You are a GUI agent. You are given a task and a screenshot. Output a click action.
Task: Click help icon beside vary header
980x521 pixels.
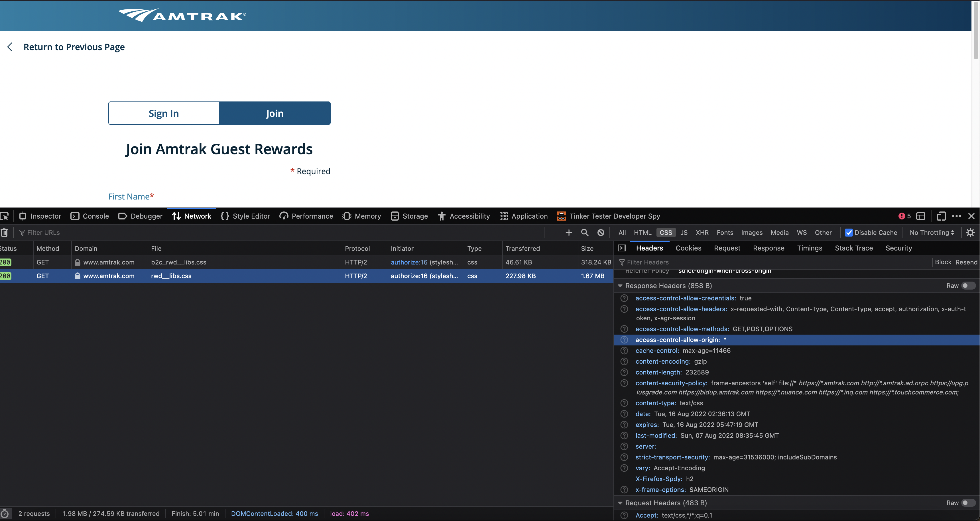[x=624, y=468]
